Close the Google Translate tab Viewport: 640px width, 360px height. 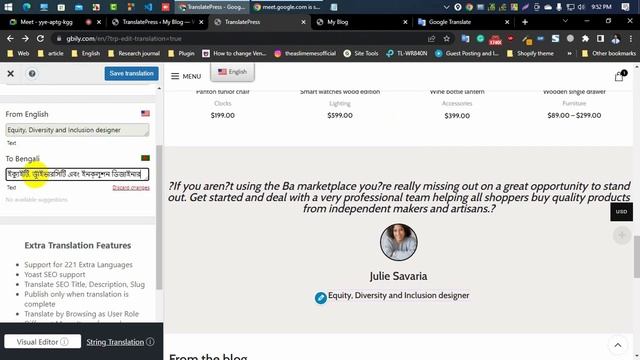(507, 22)
